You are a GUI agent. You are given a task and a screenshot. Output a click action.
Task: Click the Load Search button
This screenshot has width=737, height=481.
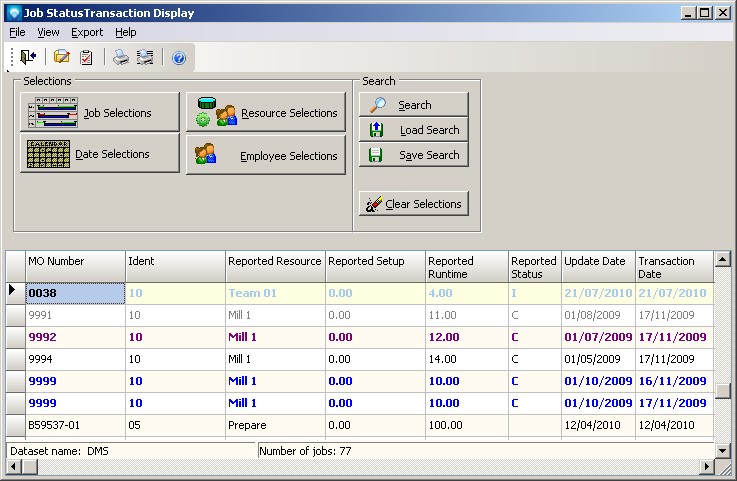coord(413,130)
